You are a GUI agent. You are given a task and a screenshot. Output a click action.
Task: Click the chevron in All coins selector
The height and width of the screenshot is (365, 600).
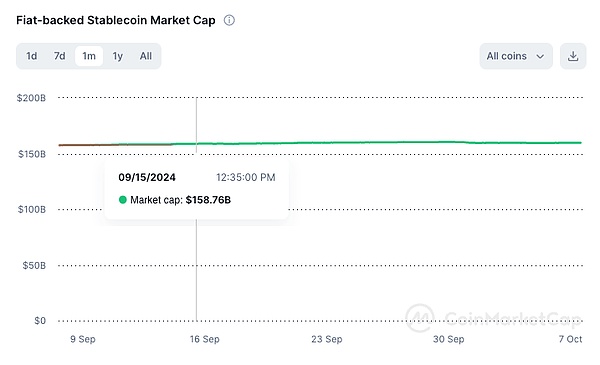(x=540, y=57)
